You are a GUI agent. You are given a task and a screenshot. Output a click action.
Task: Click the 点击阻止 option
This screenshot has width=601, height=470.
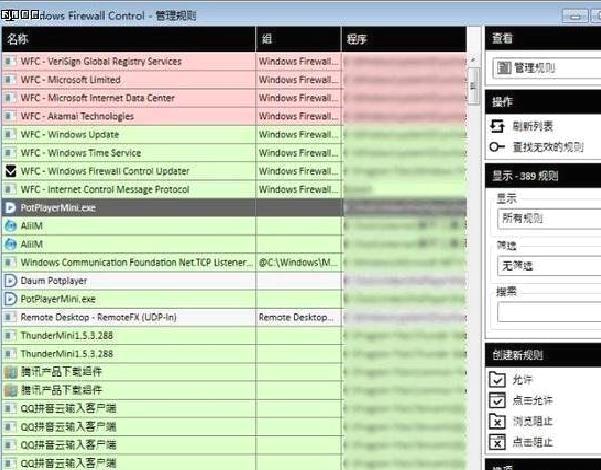533,442
